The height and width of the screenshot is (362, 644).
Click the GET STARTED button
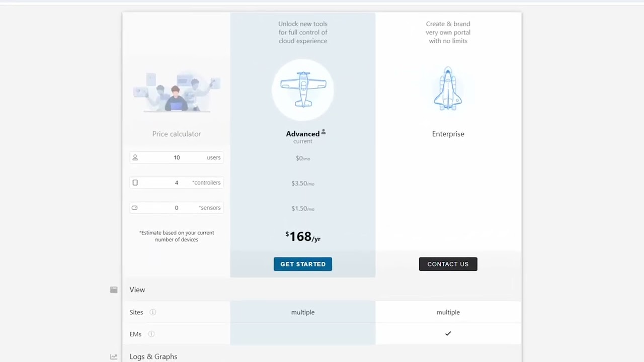[x=303, y=264]
